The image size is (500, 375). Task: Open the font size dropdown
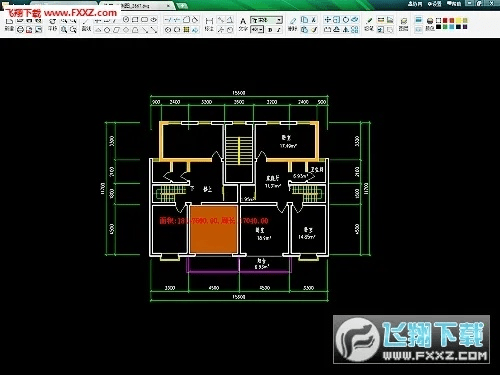(257, 30)
